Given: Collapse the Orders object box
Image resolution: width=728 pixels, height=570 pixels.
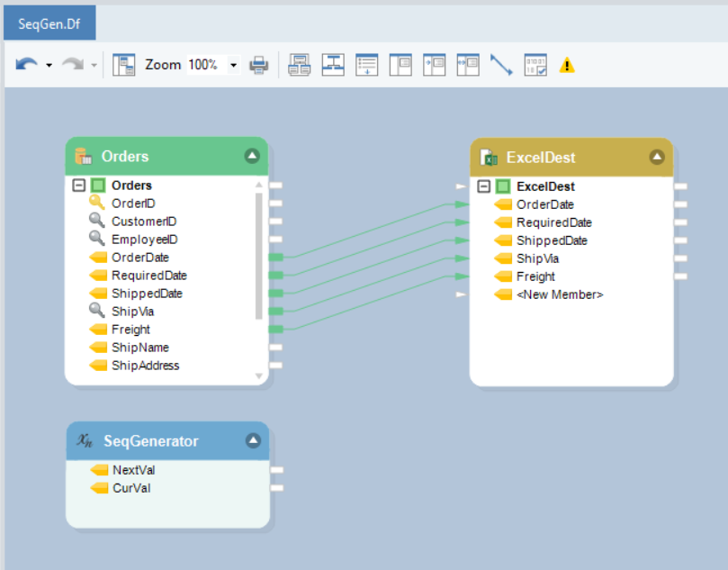Looking at the screenshot, I should (252, 156).
